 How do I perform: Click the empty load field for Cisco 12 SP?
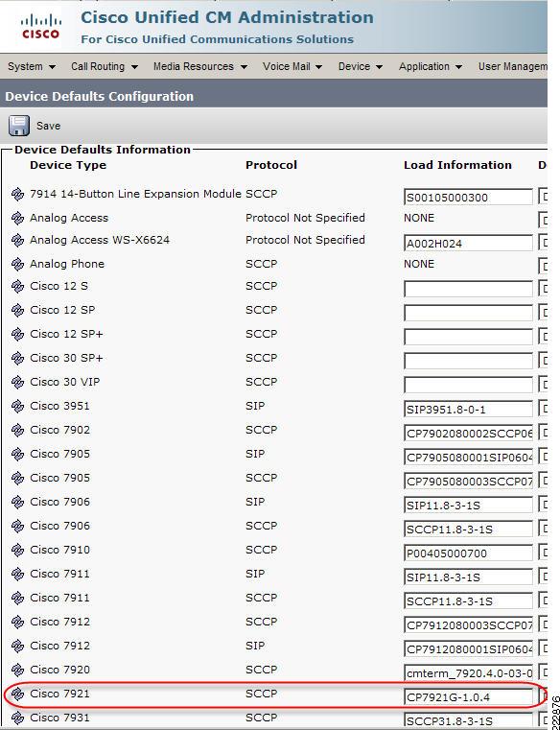[468, 313]
